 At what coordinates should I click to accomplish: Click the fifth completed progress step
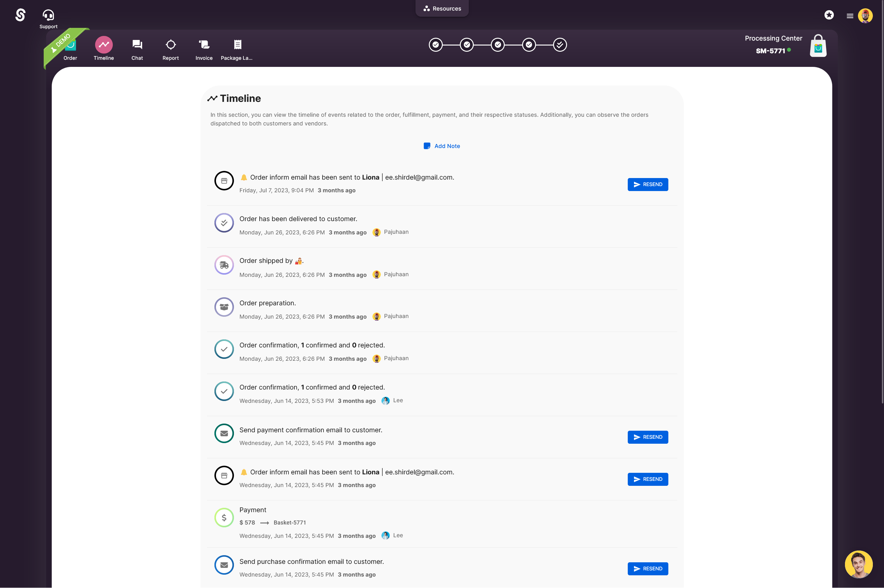click(560, 45)
